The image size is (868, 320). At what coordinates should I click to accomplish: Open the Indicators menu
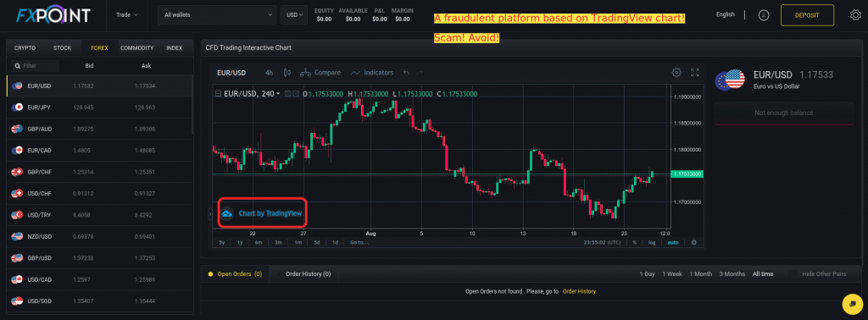(x=372, y=73)
